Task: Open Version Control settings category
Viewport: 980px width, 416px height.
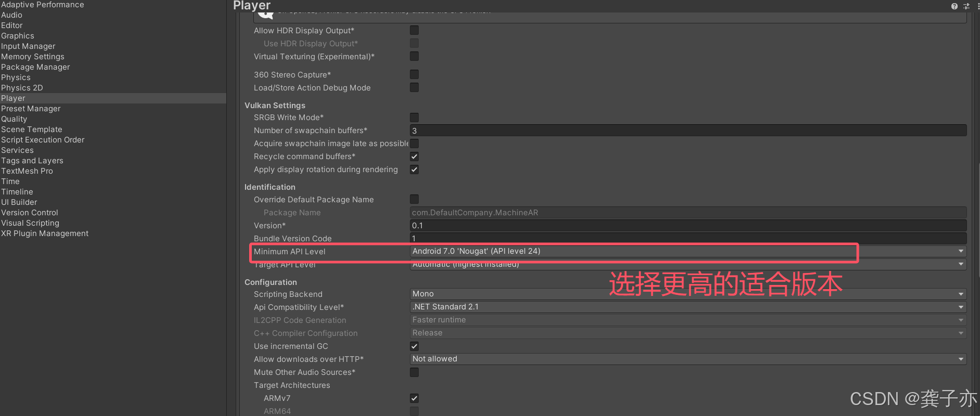Action: (30, 213)
